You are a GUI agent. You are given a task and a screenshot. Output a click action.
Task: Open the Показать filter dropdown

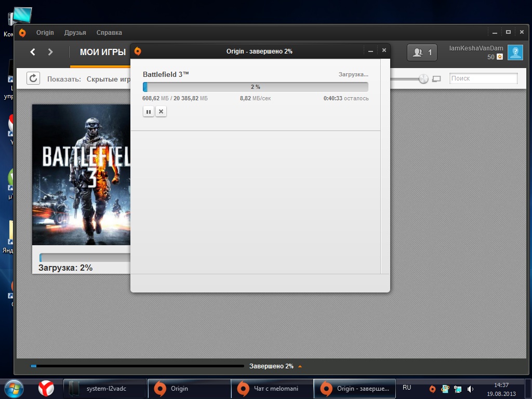pos(108,79)
